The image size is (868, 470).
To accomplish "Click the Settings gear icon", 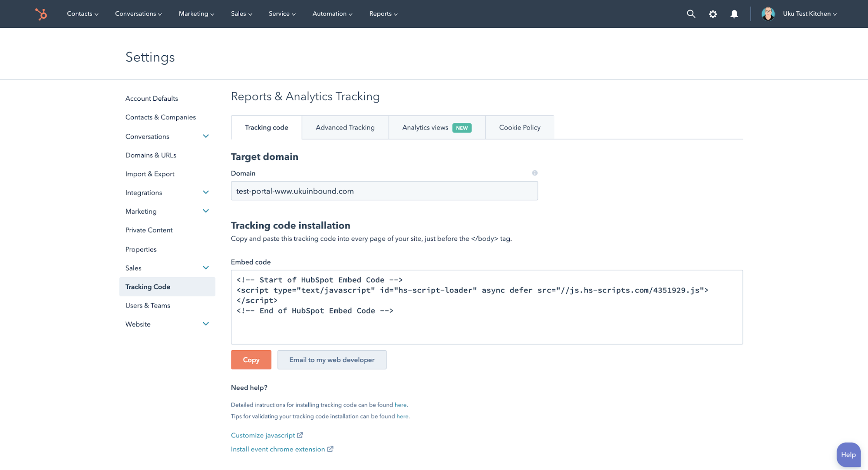I will pos(713,14).
